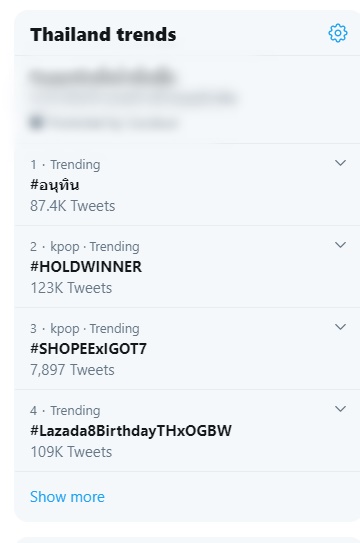The image size is (360, 543).
Task: View the #Lazada8BirthdayTHxOGBW trend
Action: point(131,431)
